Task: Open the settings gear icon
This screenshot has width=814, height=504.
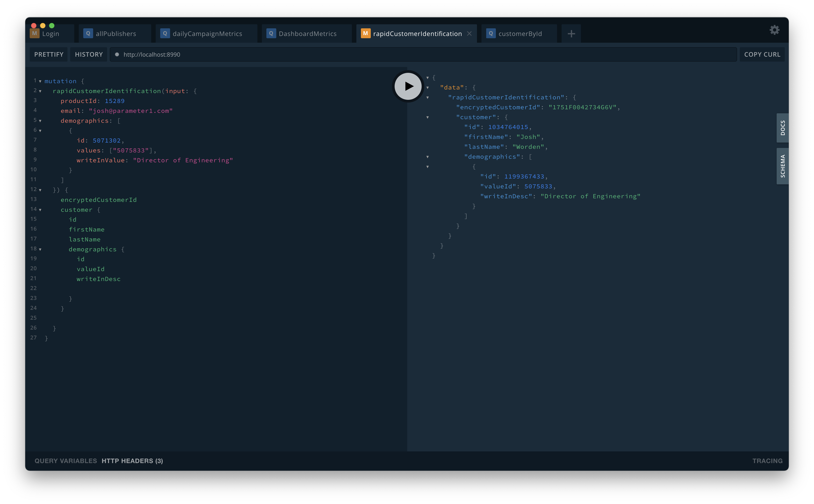Action: tap(774, 30)
